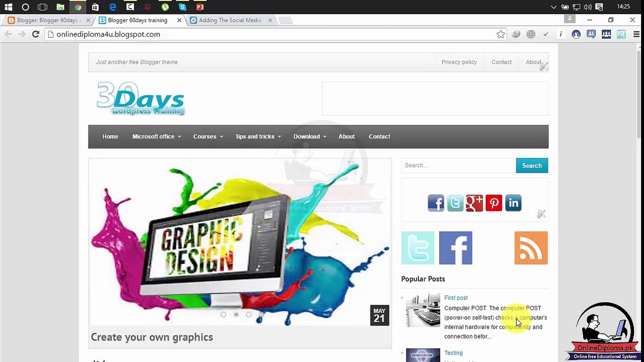Open the small Facebook social icon

pos(436,203)
